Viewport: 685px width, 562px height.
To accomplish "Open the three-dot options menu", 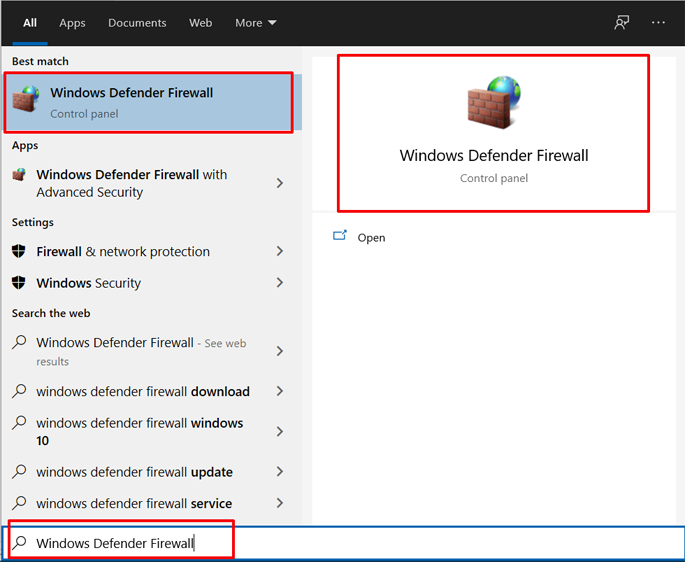I will 658,23.
